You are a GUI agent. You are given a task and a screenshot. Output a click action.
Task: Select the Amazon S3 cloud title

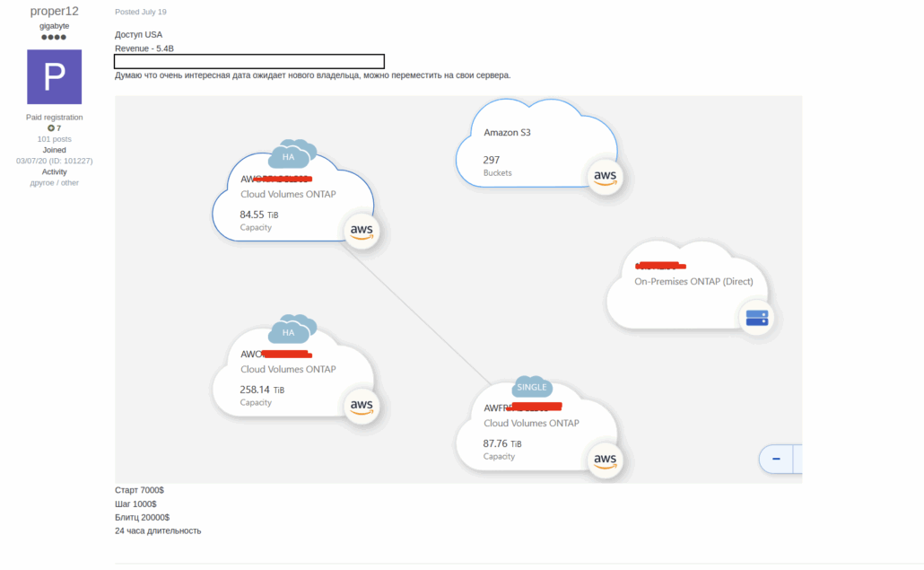pos(507,132)
